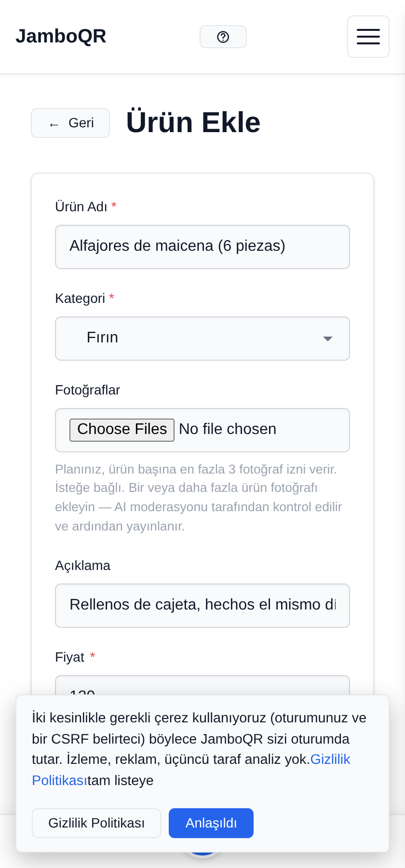
Task: Dismiss cookie notice with Anlaşıldı
Action: [211, 823]
